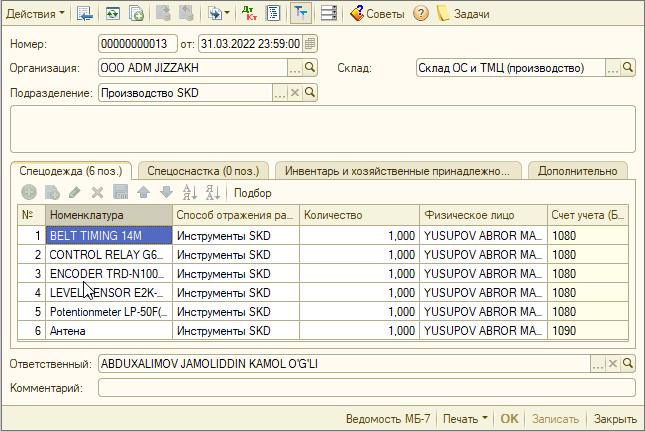Open Задачи tasks from toolbar
Screen dimensions: 645x432
[x=464, y=13]
